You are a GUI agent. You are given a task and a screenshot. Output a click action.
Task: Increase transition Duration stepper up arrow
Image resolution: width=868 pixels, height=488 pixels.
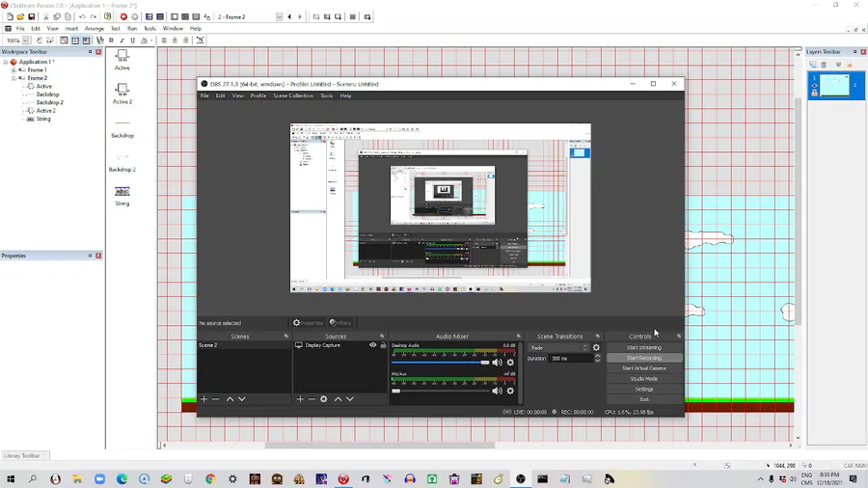click(x=597, y=356)
